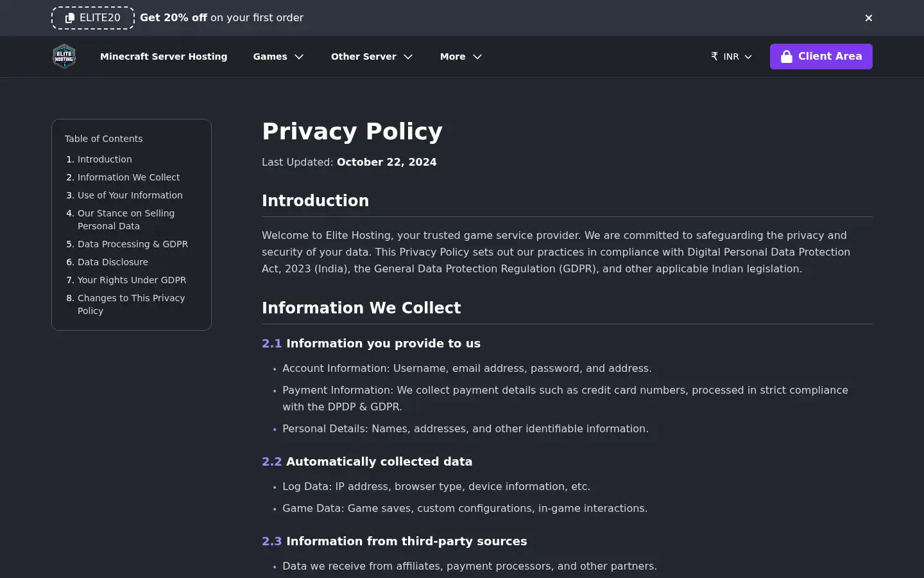Copy the ELITE20 coupon code
Viewport: 924px width, 578px height.
[93, 18]
